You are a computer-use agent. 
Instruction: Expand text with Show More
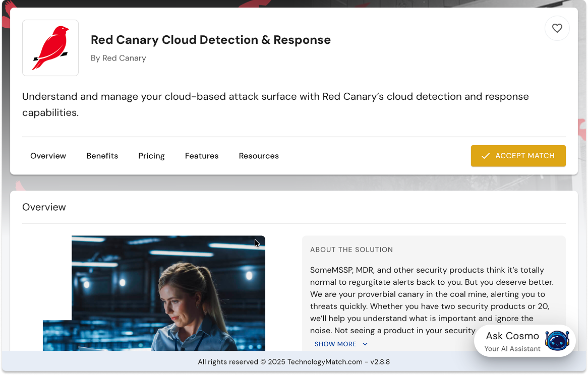click(x=341, y=344)
